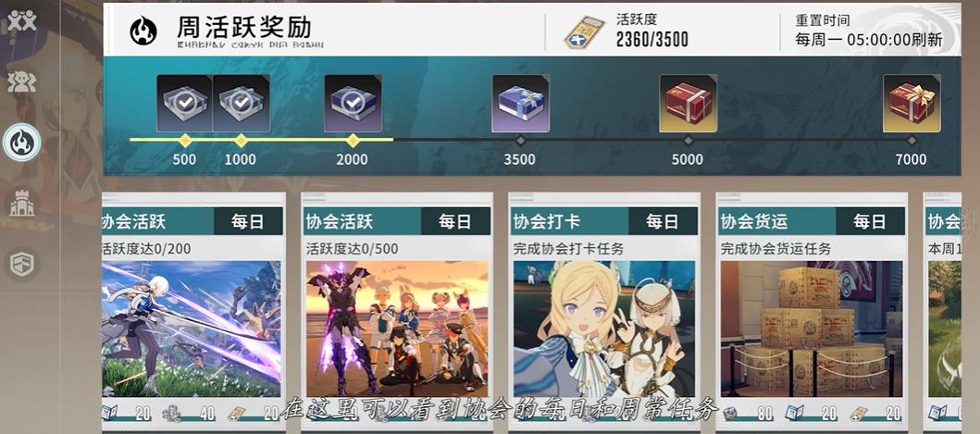Screen dimensions: 980x434
Task: Click the activity ticket icon beside 2360/3500
Action: tap(585, 32)
